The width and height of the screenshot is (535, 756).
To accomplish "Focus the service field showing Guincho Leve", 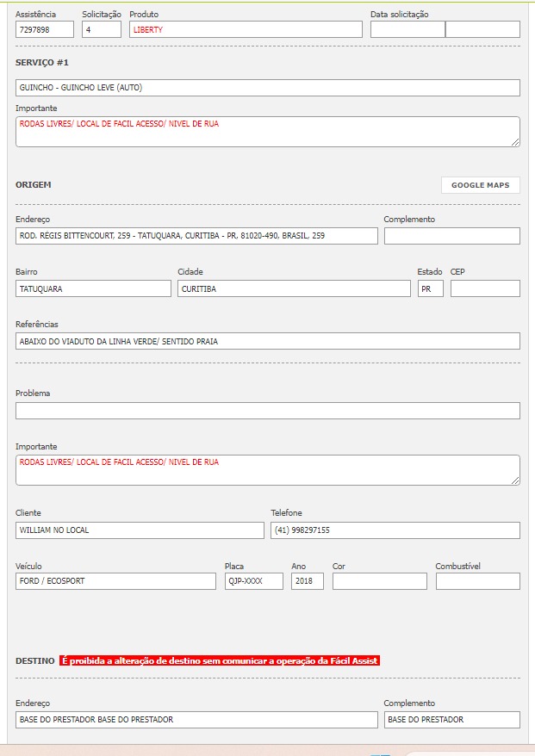I will click(x=267, y=88).
